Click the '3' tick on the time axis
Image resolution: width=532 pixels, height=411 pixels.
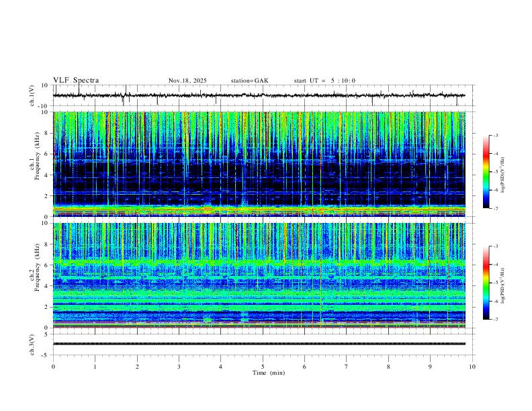179,367
